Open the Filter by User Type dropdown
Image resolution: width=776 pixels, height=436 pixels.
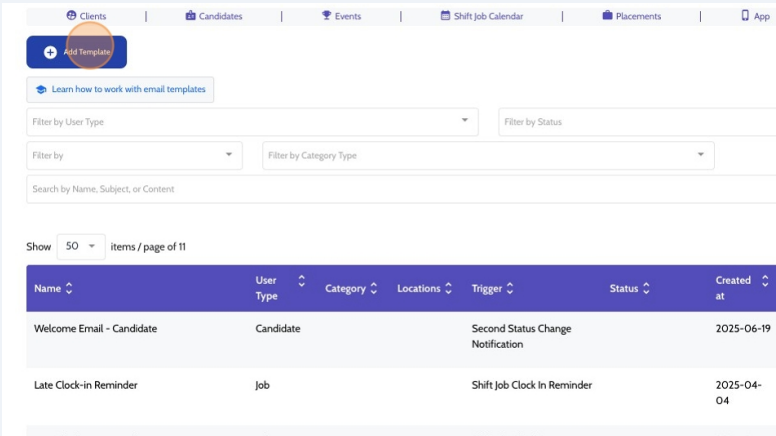click(x=464, y=121)
